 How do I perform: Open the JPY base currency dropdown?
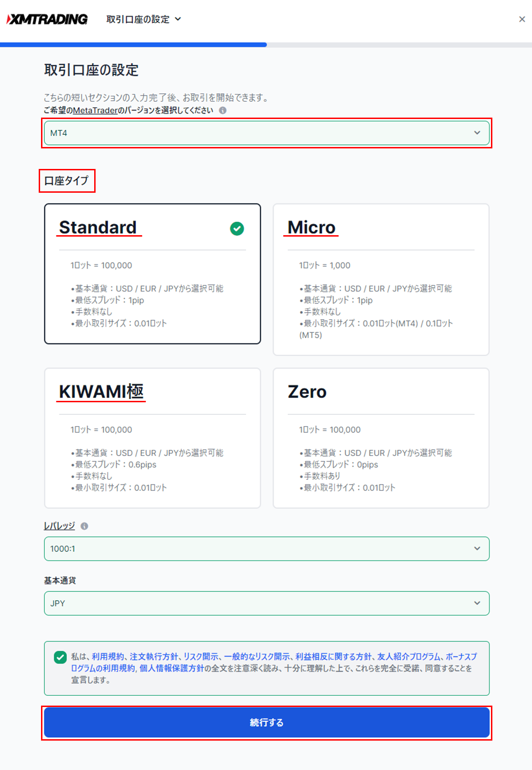point(267,603)
